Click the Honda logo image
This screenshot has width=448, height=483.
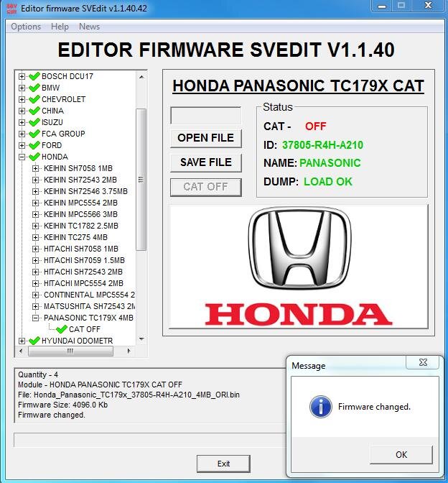[299, 267]
